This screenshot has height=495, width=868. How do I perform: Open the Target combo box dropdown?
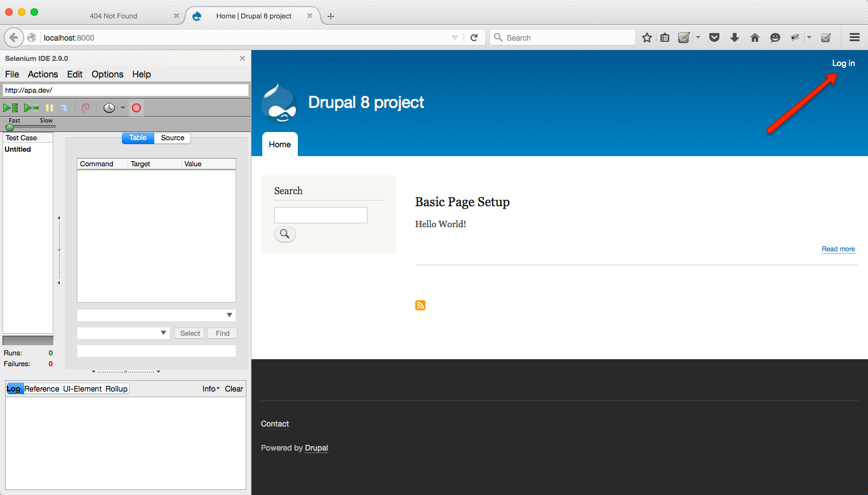[163, 333]
